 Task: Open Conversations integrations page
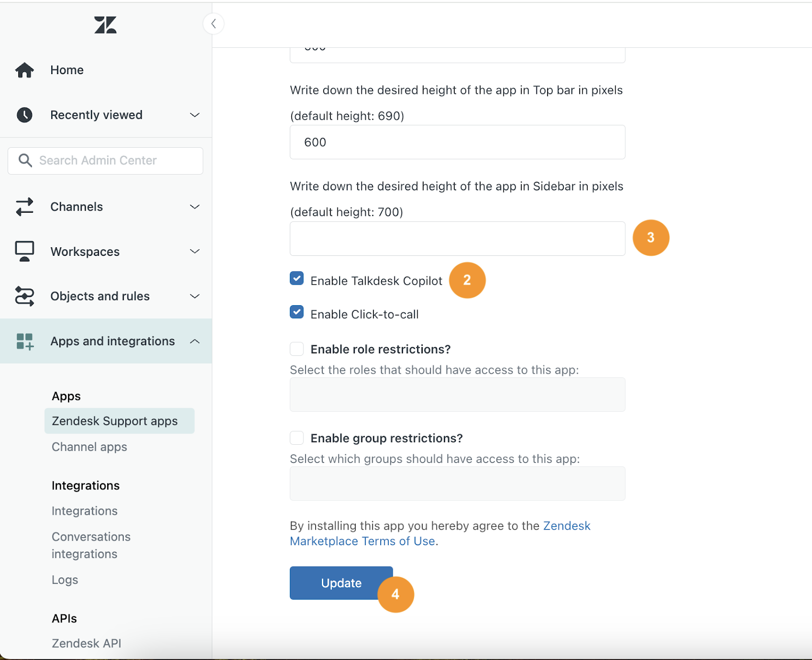click(x=91, y=545)
